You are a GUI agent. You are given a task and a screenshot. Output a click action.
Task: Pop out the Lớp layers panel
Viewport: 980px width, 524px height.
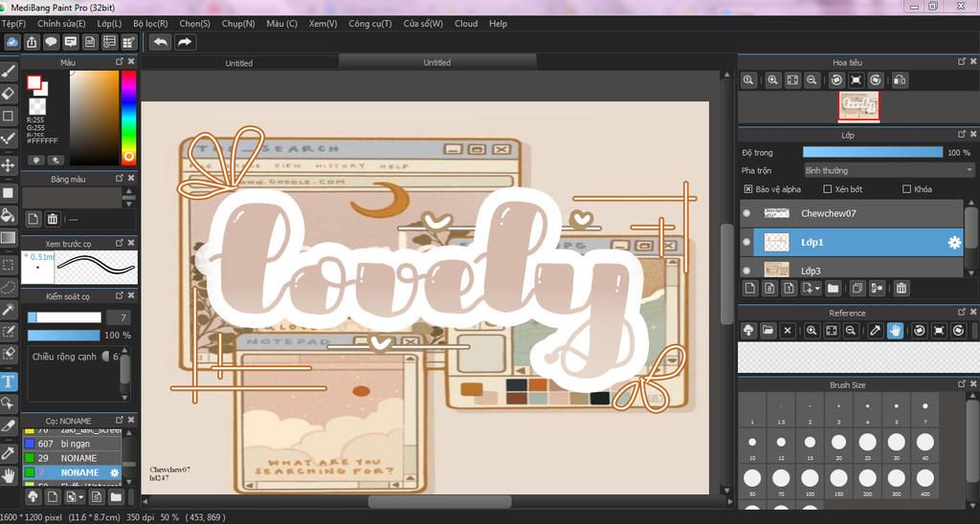click(x=962, y=134)
